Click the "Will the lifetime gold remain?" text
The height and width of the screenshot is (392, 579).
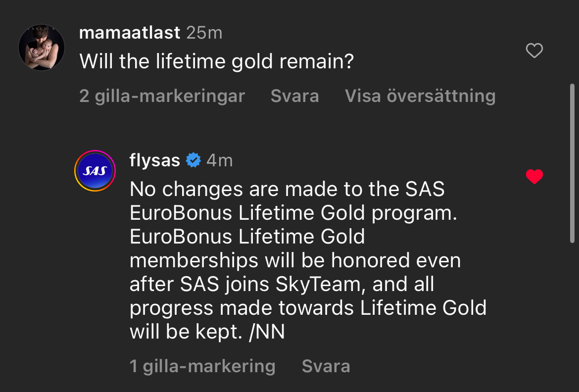(x=216, y=61)
